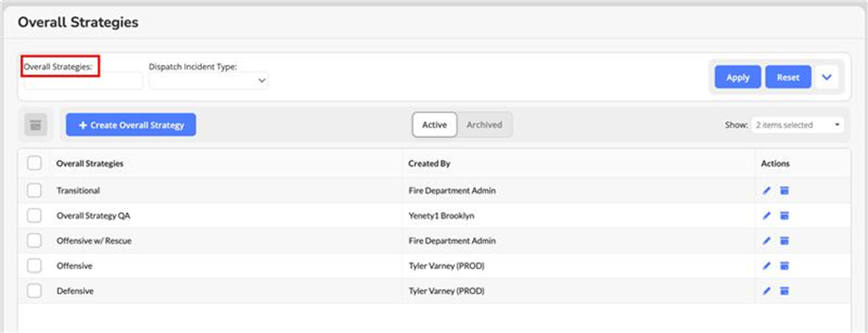Edit the Offensive w/ Rescue strategy
The width and height of the screenshot is (868, 333).
[x=767, y=241]
